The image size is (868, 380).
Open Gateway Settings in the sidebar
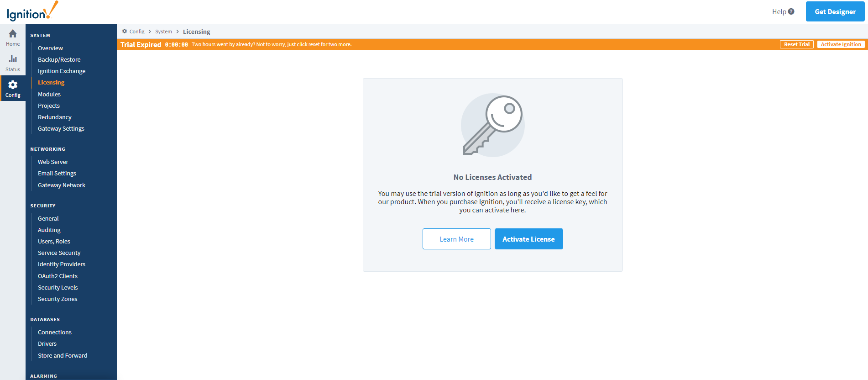[61, 128]
